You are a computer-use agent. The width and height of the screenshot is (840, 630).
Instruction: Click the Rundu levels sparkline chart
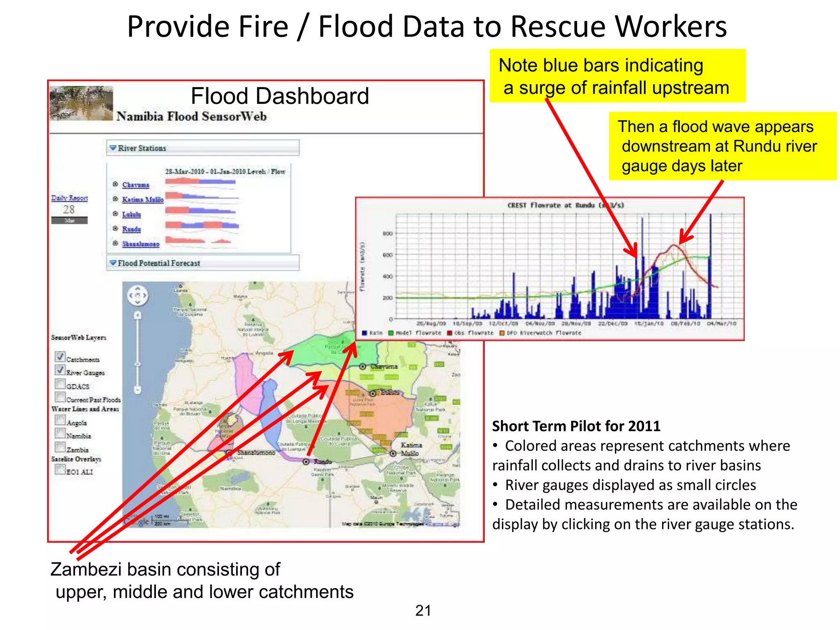pyautogui.click(x=202, y=225)
